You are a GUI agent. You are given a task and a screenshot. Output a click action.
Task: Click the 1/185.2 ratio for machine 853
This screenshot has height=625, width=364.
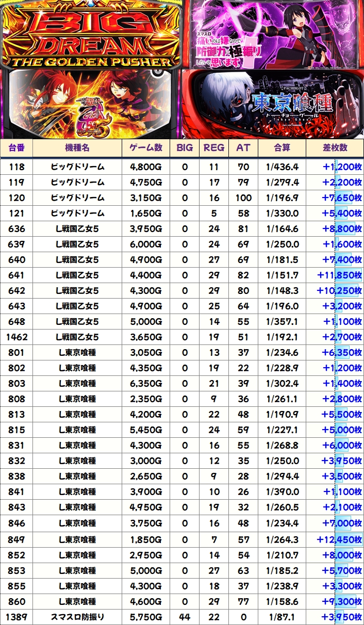tap(282, 571)
